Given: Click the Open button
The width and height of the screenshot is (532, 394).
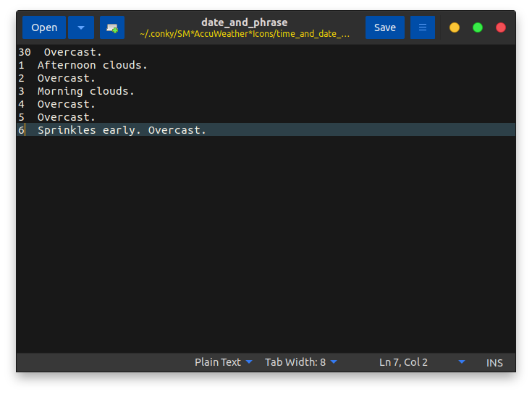Looking at the screenshot, I should point(44,27).
